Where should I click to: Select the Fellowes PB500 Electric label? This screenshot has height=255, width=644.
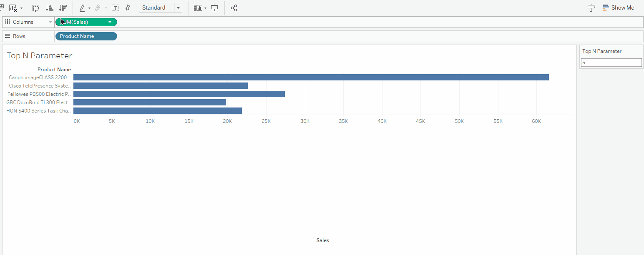(x=39, y=94)
